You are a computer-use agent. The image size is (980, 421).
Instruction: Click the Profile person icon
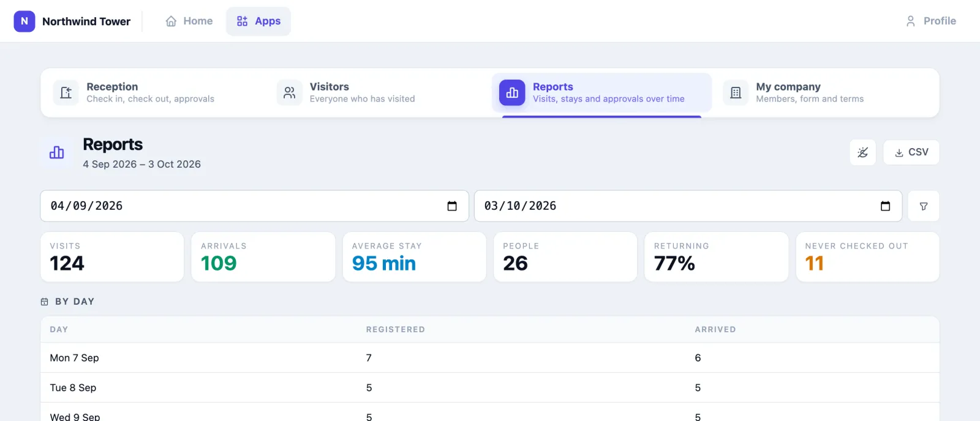[x=910, y=21]
